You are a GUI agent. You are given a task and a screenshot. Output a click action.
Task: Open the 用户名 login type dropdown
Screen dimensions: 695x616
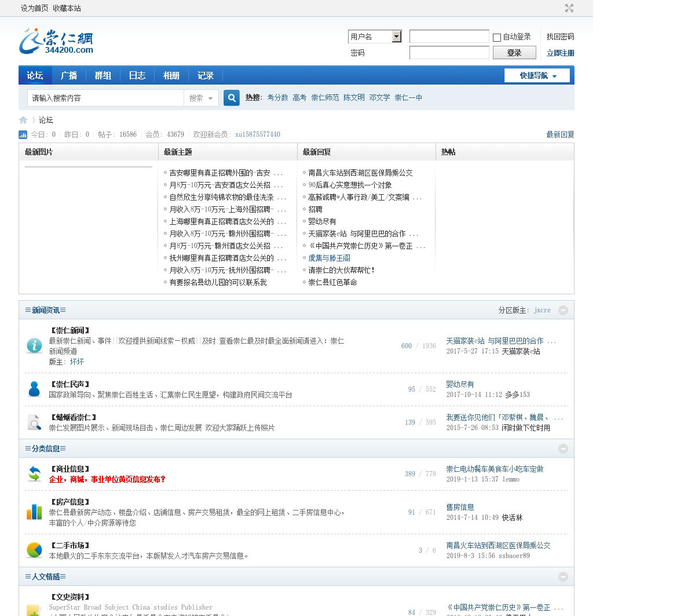tap(396, 37)
